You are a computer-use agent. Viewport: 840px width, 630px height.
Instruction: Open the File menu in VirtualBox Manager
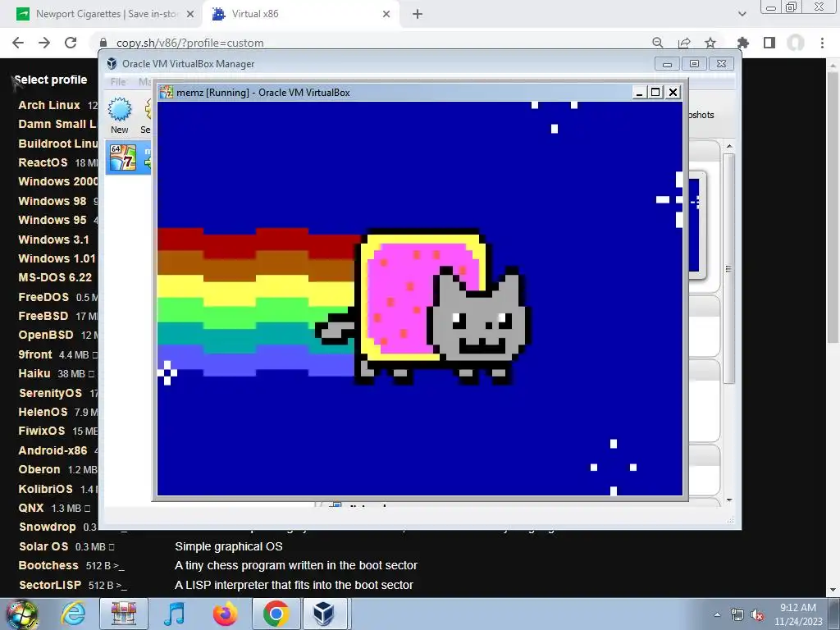(118, 82)
